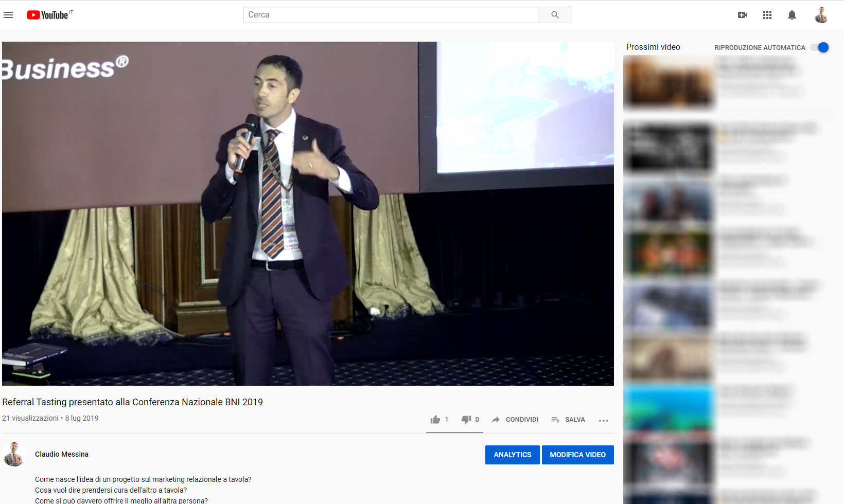Viewport: 844px width, 504px height.
Task: Click the video title Referral Tasting text
Action: (132, 402)
